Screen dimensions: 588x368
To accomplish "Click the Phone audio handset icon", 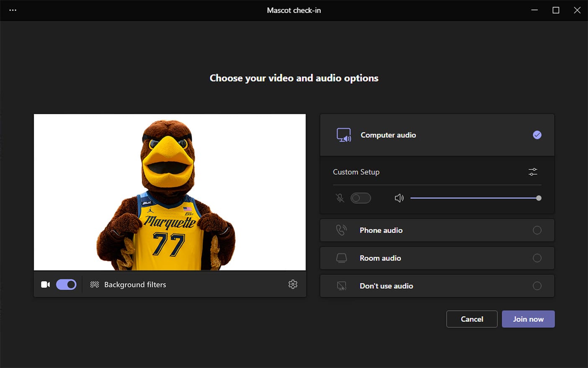I will (341, 230).
